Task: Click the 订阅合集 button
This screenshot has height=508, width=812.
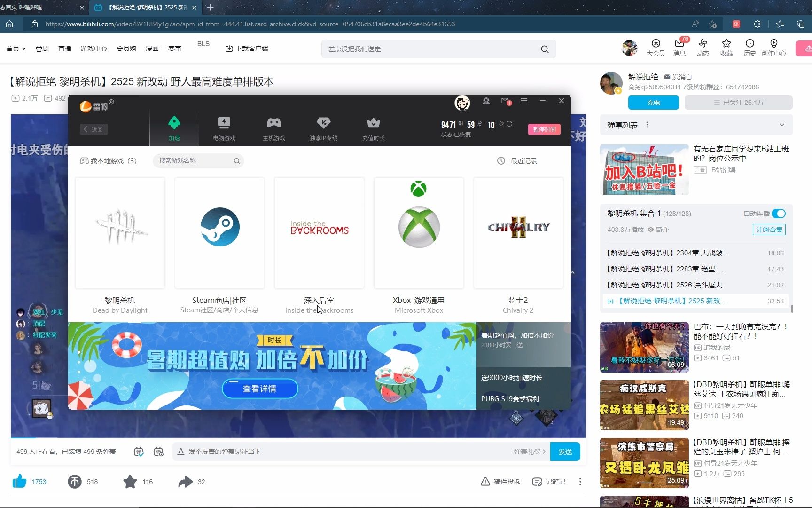Action: click(769, 230)
